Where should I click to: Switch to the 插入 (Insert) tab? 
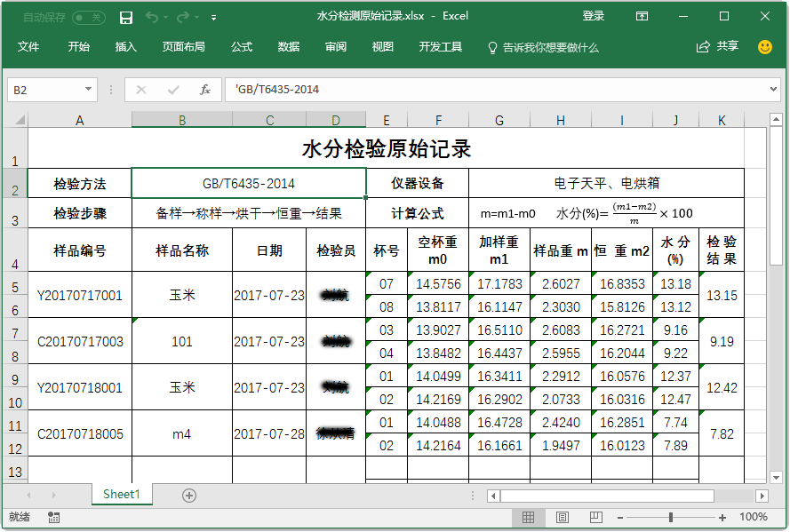126,47
